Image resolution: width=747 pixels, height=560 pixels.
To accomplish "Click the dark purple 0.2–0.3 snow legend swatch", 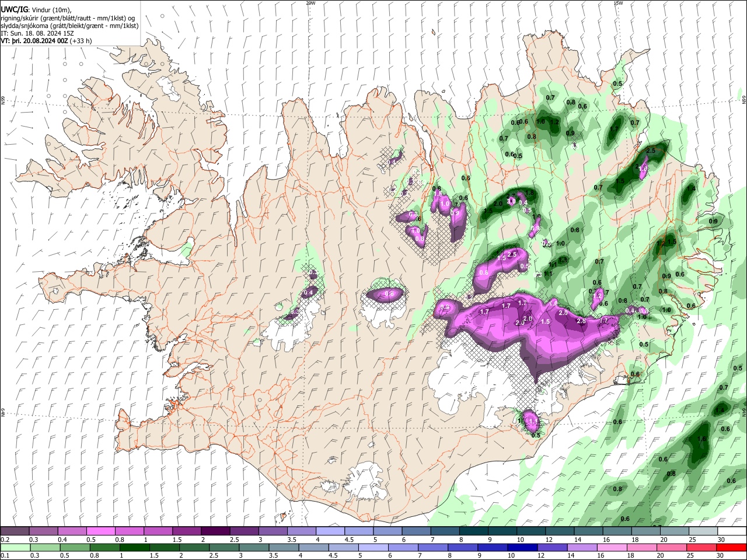I will coord(15,531).
